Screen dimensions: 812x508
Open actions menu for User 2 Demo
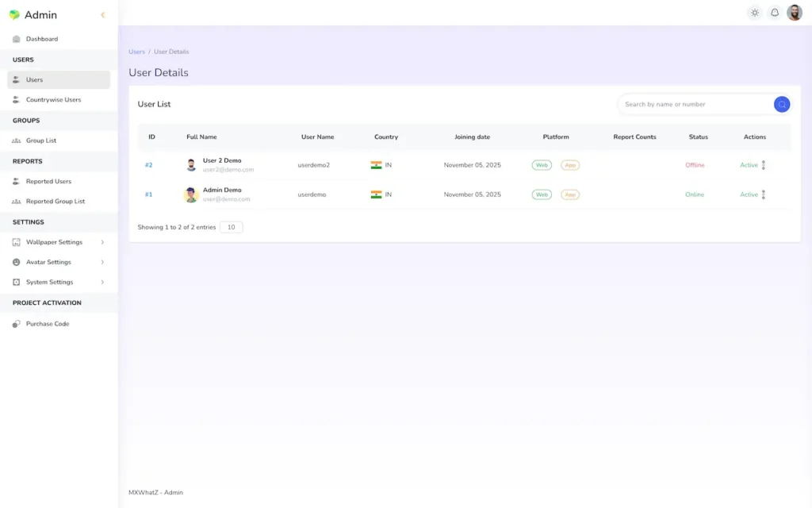(x=764, y=165)
